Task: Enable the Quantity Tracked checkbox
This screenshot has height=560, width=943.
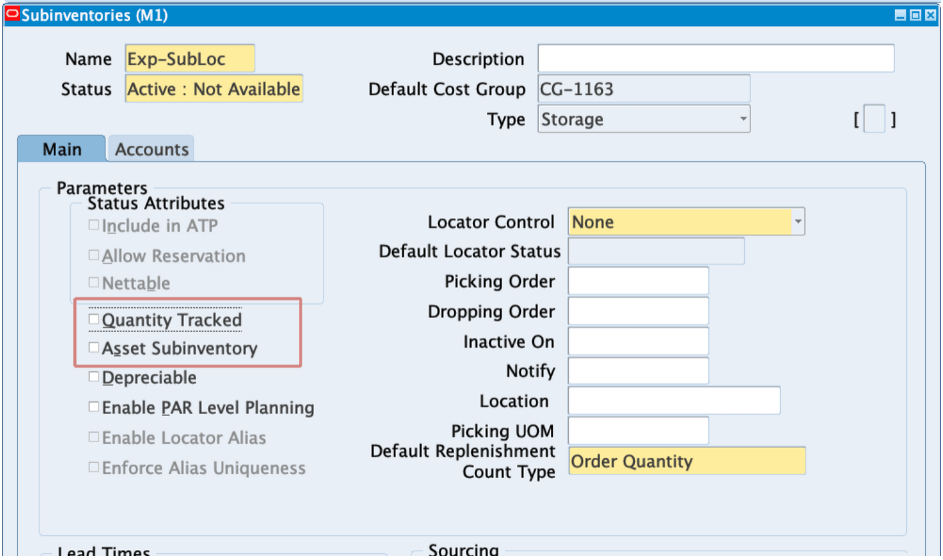Action: 93,319
